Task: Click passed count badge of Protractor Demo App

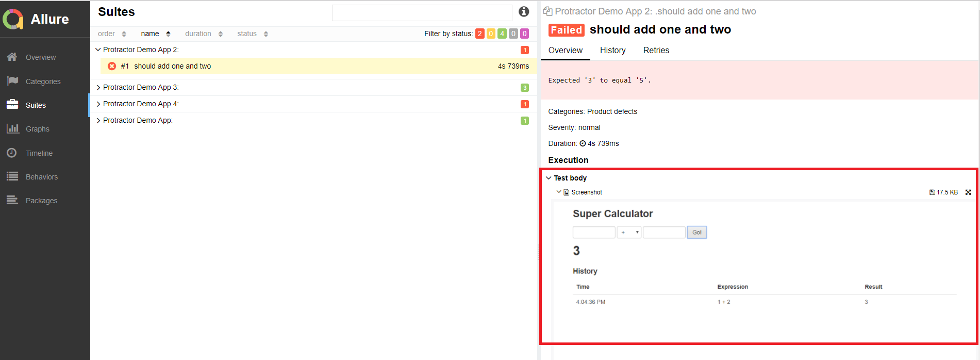Action: pos(525,121)
